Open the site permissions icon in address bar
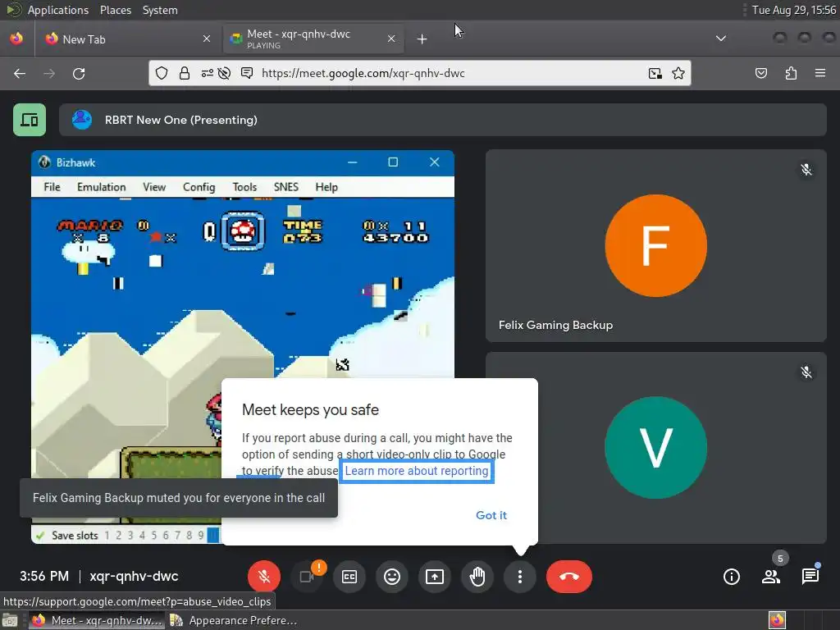The width and height of the screenshot is (840, 630). (x=207, y=73)
